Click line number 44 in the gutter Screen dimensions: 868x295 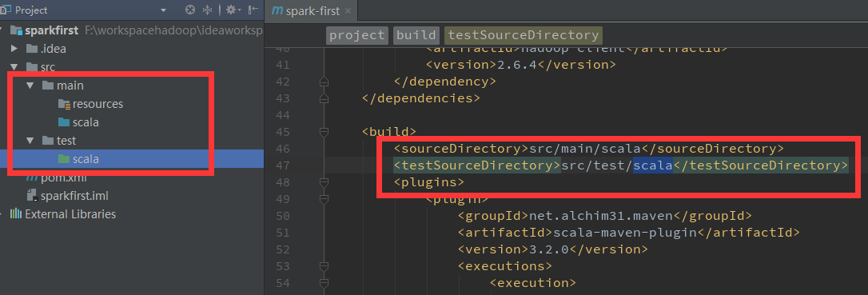point(282,115)
